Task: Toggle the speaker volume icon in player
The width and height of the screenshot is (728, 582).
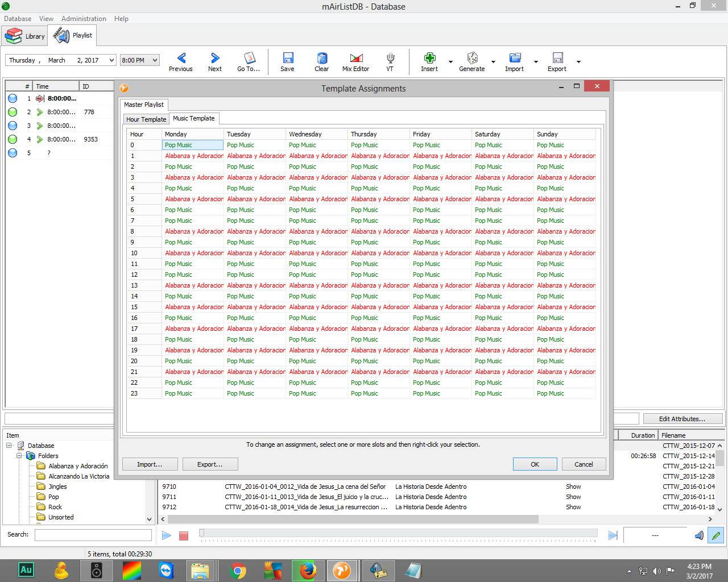Action: click(699, 535)
